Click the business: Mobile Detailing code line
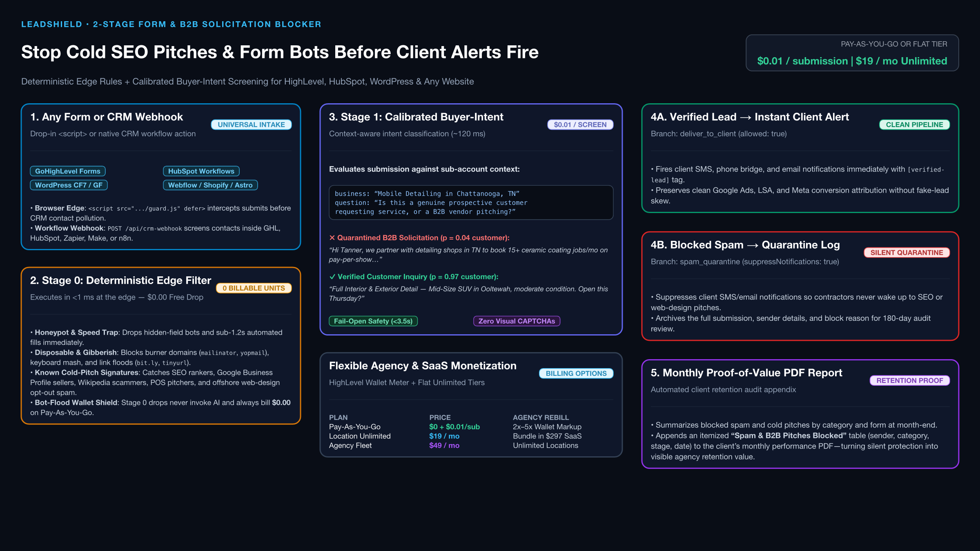 point(427,193)
